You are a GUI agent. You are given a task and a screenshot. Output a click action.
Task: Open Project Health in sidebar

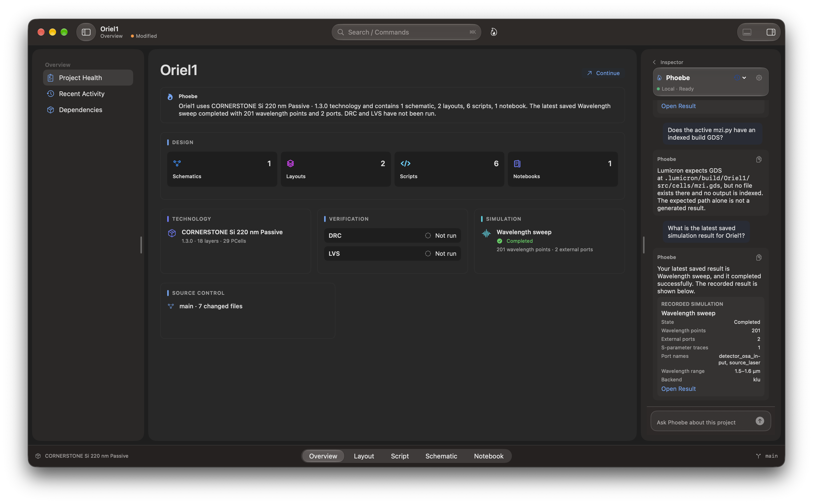[88, 78]
